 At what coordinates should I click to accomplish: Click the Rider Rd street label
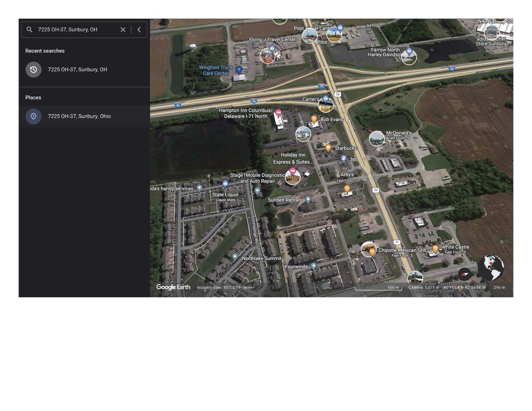[364, 27]
